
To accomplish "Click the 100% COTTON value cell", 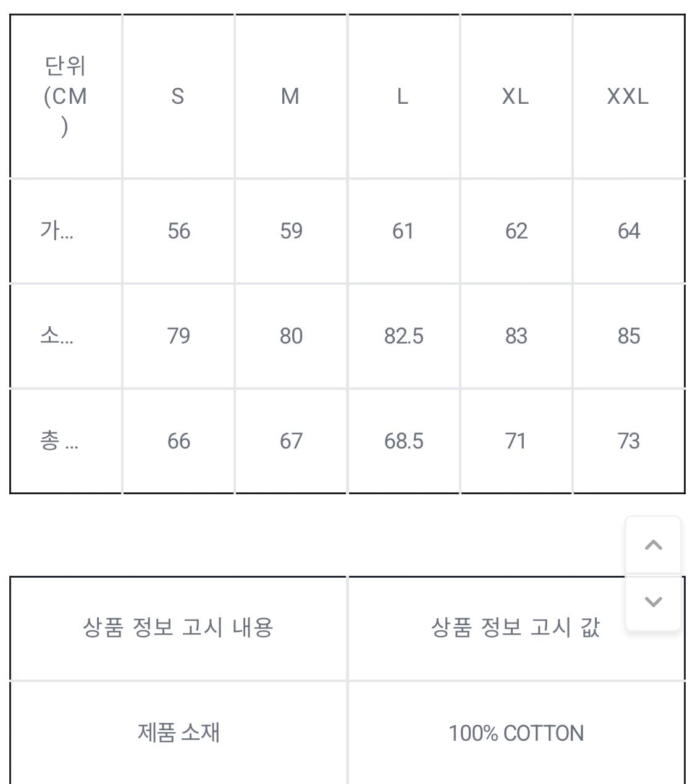I will coord(516,733).
